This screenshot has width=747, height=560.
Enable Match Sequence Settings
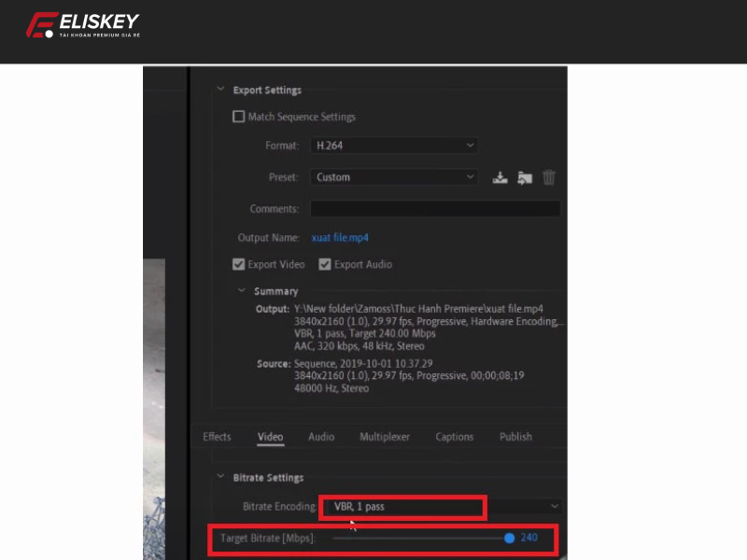tap(239, 117)
